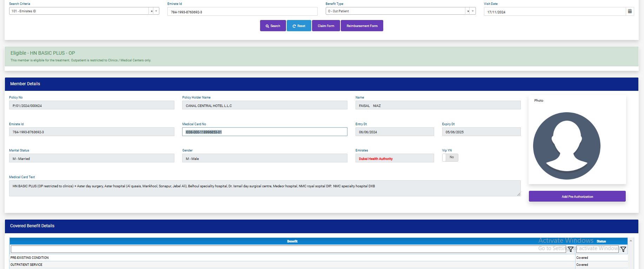Screen dimensions: 644x269
Task: Open the Visit Date calendar picker
Action: pyautogui.click(x=630, y=12)
